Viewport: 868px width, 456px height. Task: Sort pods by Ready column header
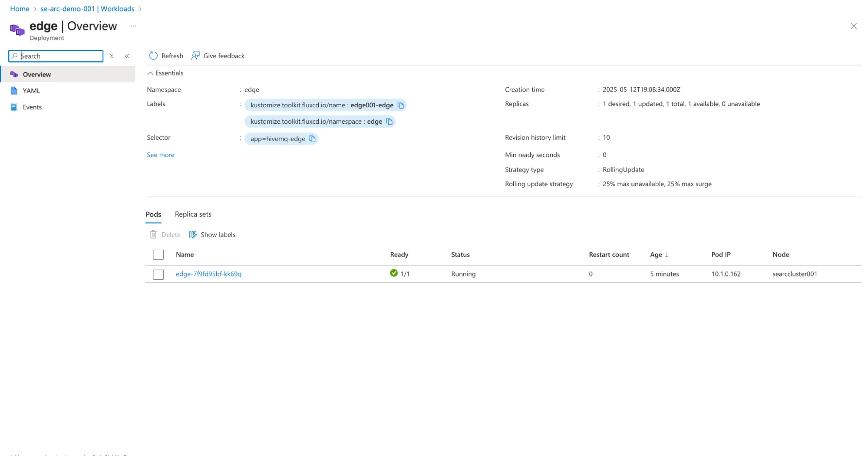point(399,254)
